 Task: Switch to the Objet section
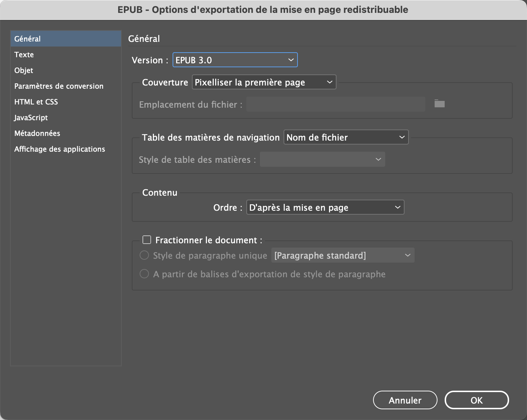click(x=23, y=70)
